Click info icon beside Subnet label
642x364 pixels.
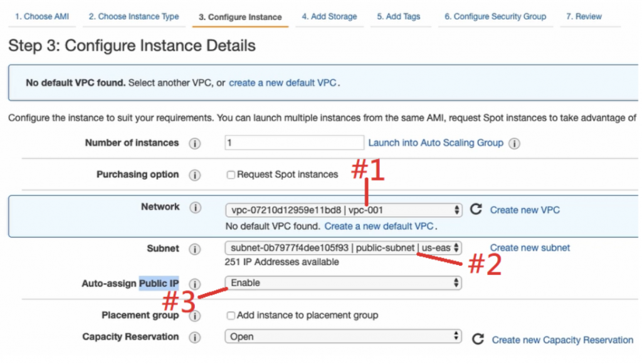coord(195,249)
